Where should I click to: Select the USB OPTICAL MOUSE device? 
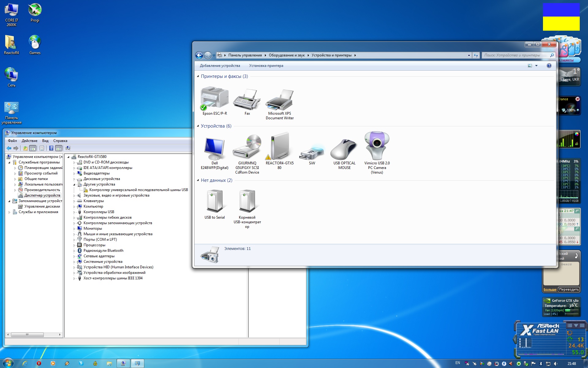pos(345,154)
